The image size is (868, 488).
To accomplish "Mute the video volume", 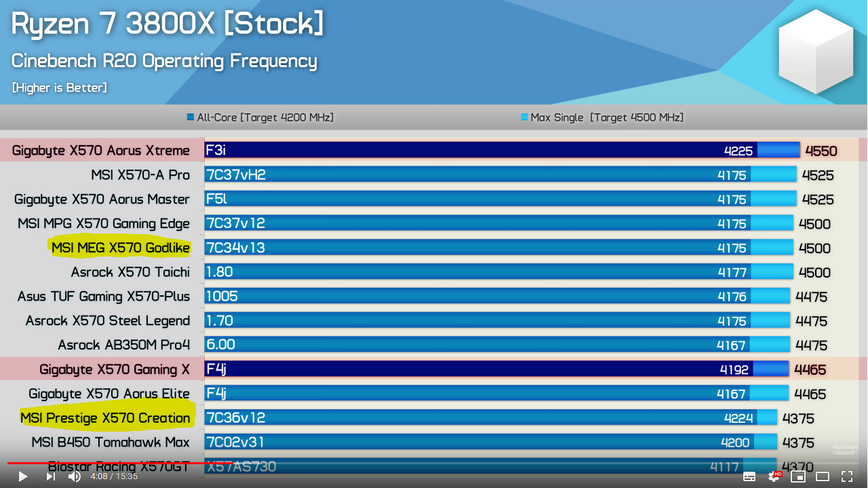I will (x=75, y=476).
